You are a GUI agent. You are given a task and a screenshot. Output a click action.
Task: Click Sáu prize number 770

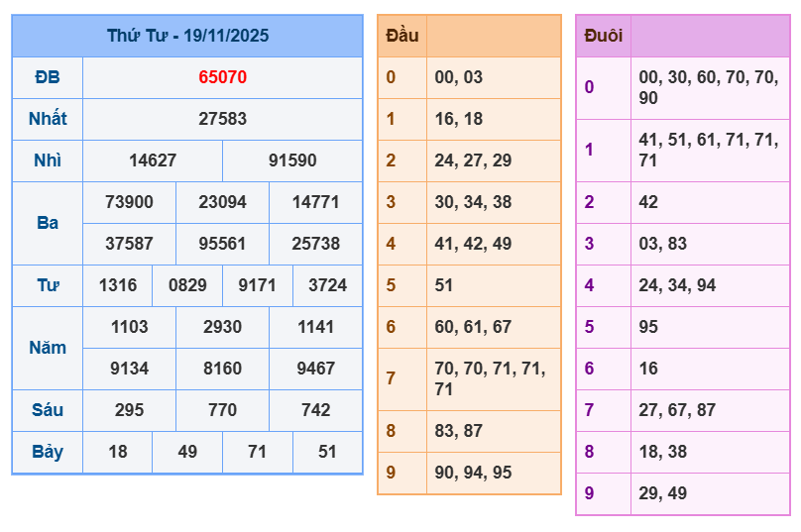pos(222,410)
